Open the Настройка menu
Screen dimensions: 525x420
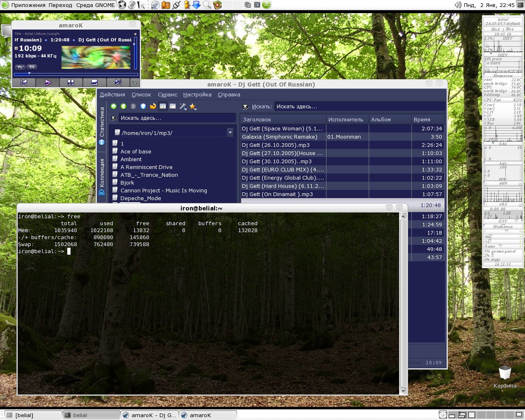pyautogui.click(x=197, y=95)
